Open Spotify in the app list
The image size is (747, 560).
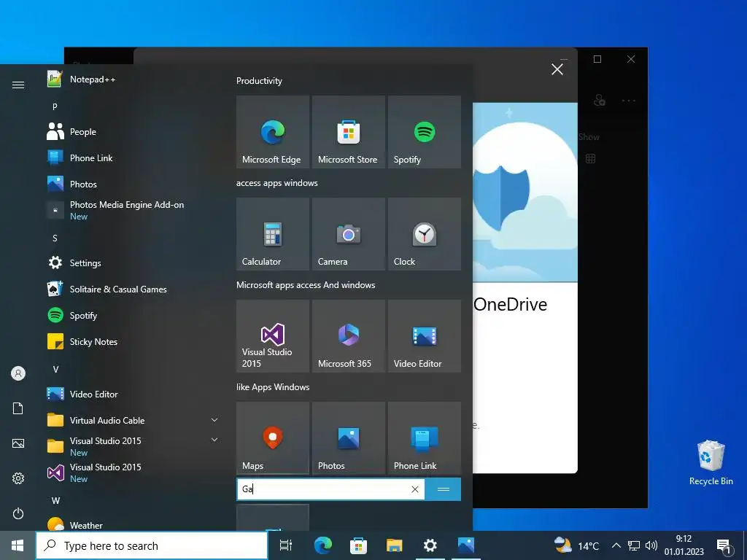tap(133, 315)
